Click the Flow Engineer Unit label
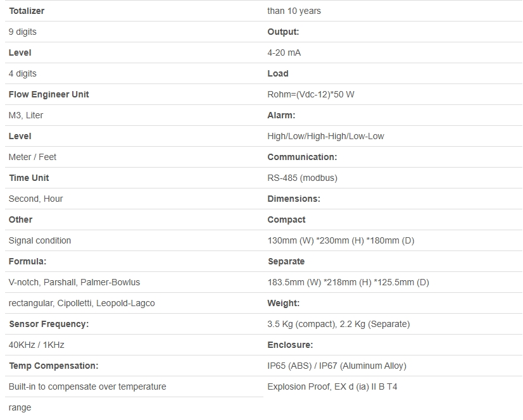 pyautogui.click(x=49, y=94)
